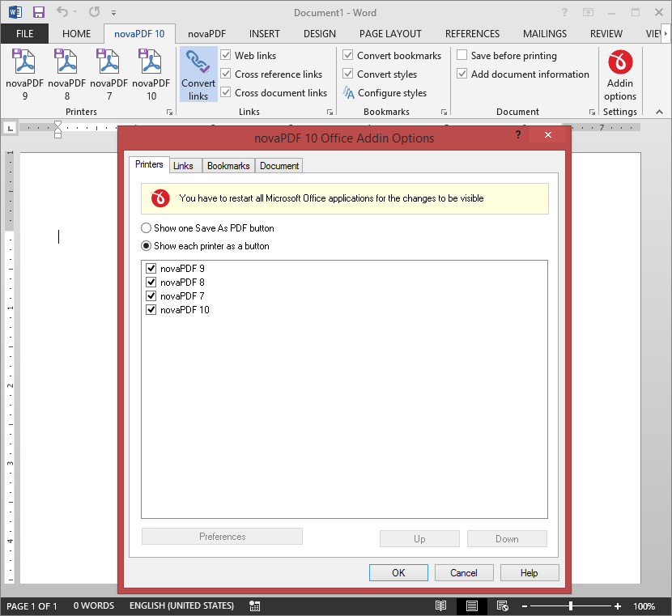The image size is (672, 616).
Task: Open Word Help question mark icon
Action: tap(564, 12)
